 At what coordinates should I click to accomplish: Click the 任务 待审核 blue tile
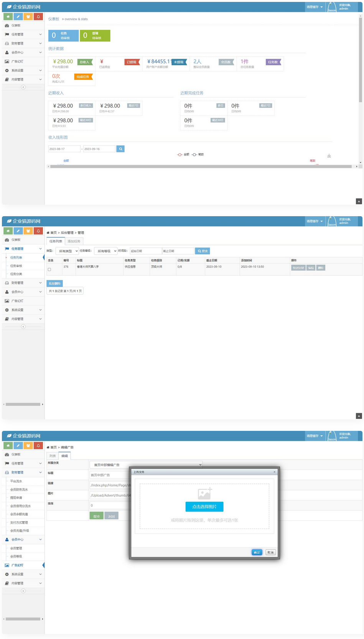pyautogui.click(x=63, y=35)
